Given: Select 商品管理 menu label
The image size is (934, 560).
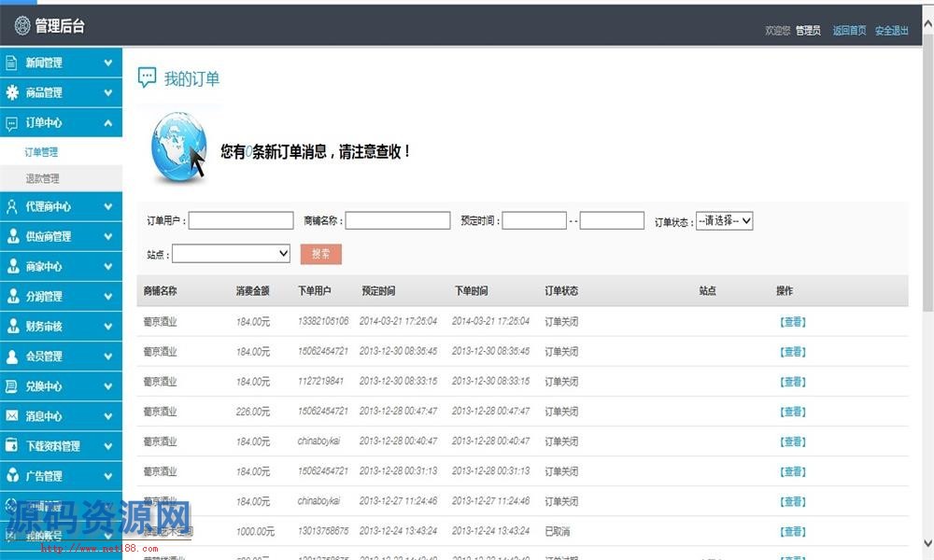Looking at the screenshot, I should point(44,92).
